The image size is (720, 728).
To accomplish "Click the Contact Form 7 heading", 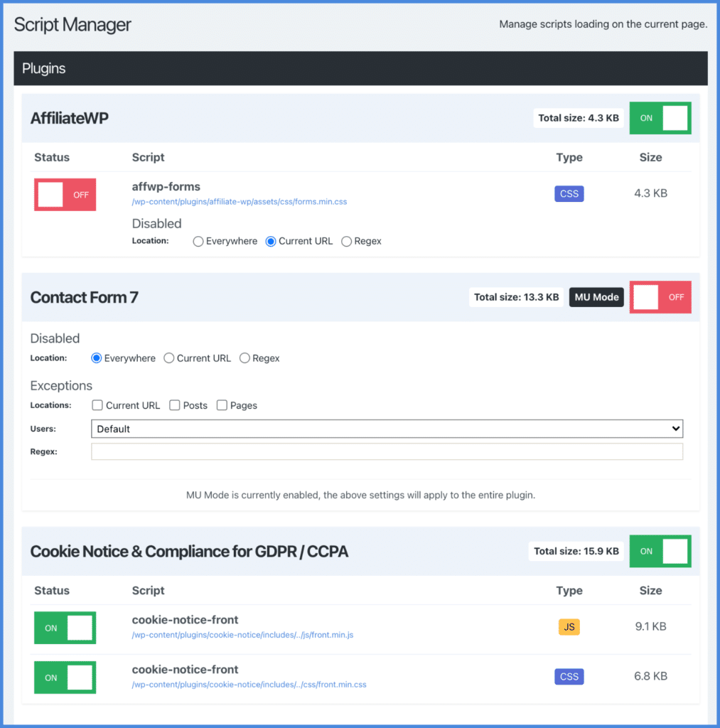I will [x=84, y=297].
